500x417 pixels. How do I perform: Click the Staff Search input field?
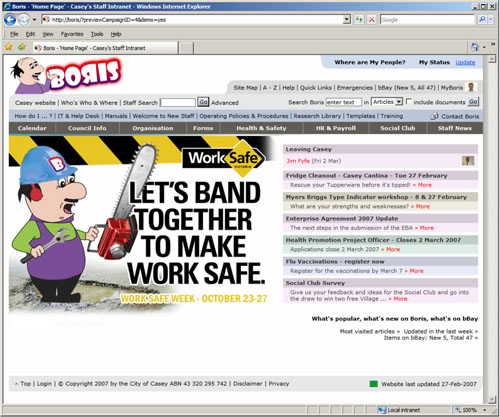tap(177, 102)
